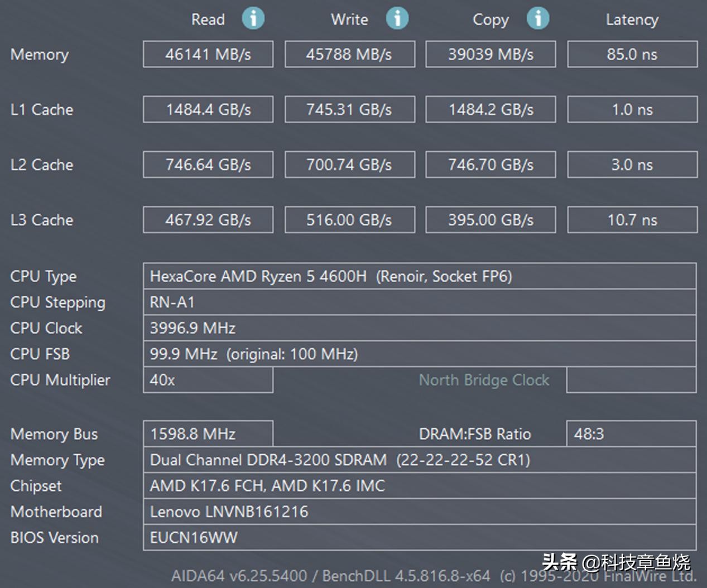The image size is (707, 588).
Task: Click the Memory Type DDR4-3200 field
Action: click(x=419, y=460)
